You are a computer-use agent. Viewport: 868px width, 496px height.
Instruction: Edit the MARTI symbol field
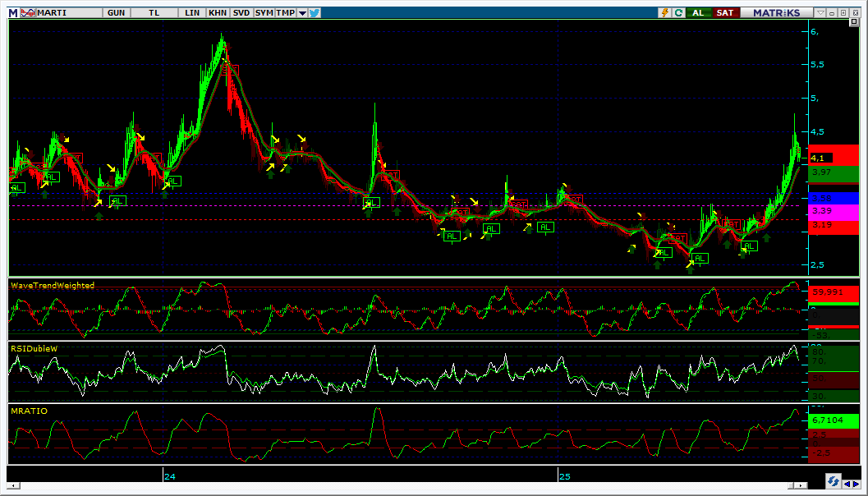click(69, 13)
